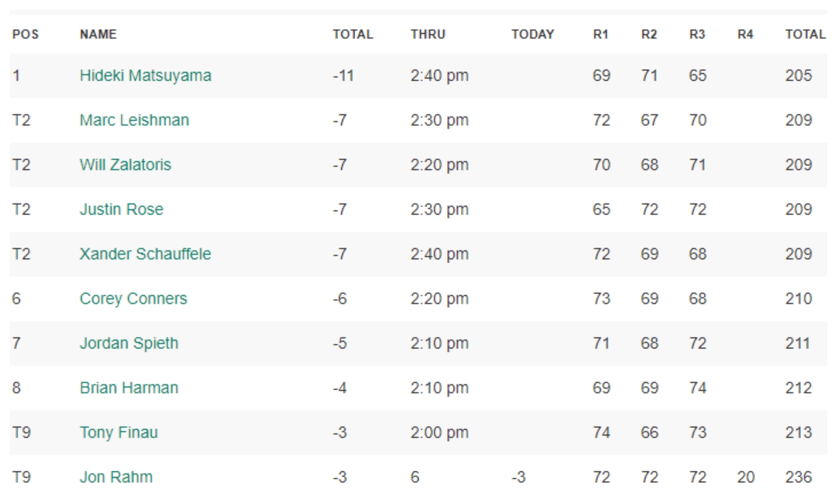Click the TODAY column header
This screenshot has width=837, height=504.
[x=533, y=34]
